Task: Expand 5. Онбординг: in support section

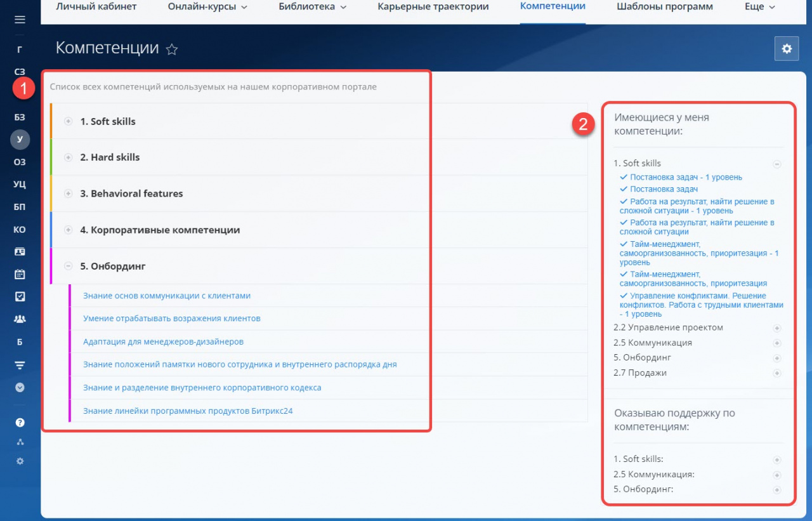Action: [777, 490]
